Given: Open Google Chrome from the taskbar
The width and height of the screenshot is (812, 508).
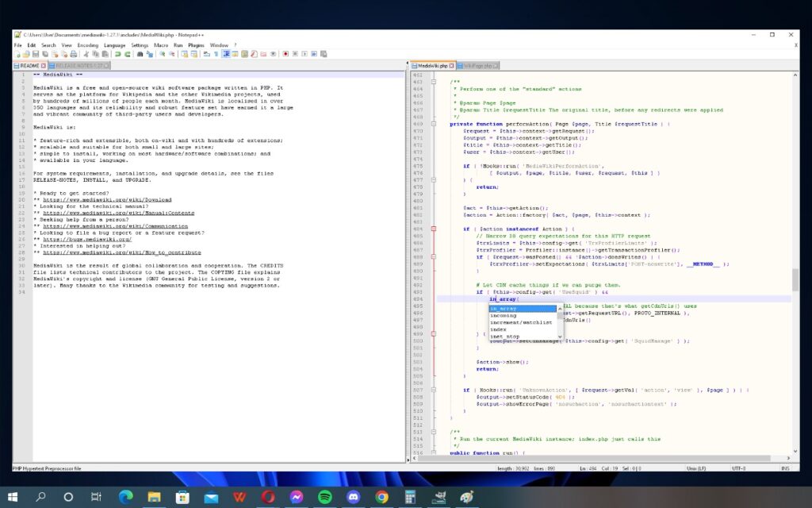Looking at the screenshot, I should point(381,497).
